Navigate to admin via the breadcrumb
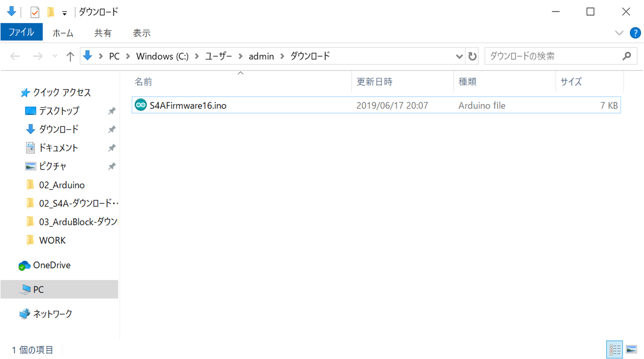644x359 pixels. pyautogui.click(x=261, y=56)
